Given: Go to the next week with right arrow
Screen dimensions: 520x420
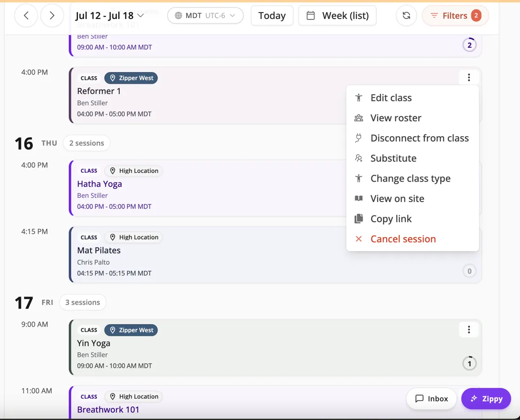Looking at the screenshot, I should tap(52, 15).
